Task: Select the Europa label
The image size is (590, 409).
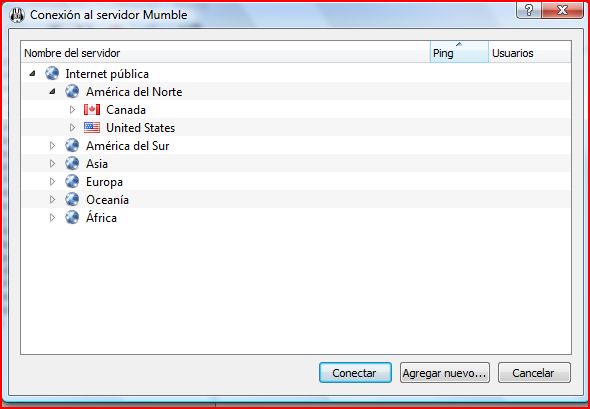Action: 104,182
